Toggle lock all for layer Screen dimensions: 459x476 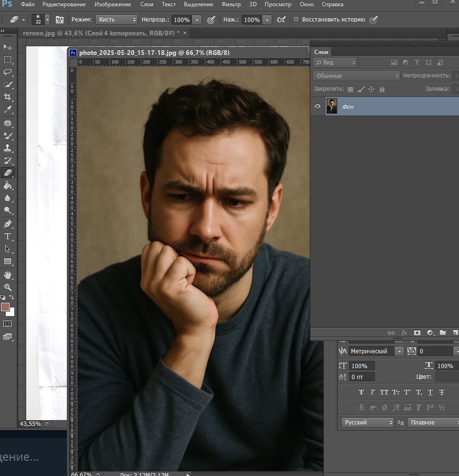click(382, 89)
